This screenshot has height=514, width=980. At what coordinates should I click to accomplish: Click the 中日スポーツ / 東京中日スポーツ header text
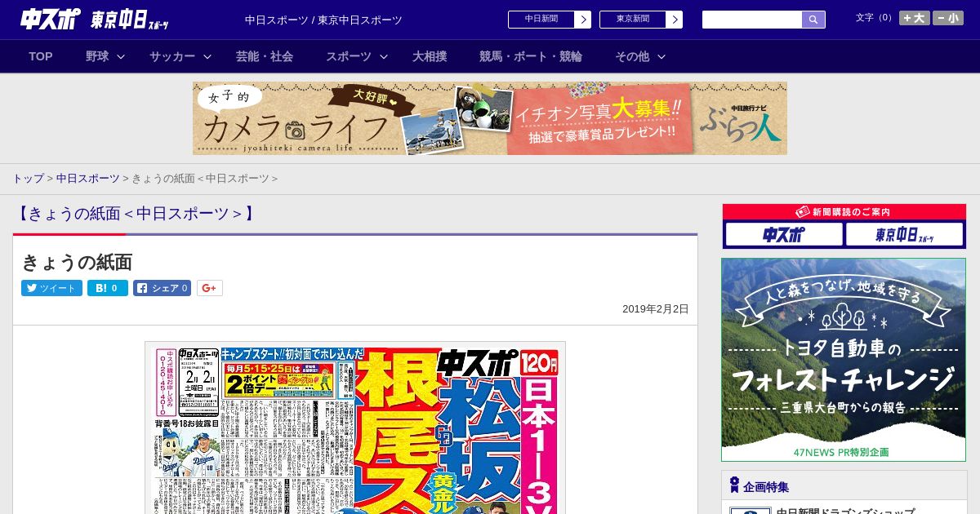coord(323,20)
